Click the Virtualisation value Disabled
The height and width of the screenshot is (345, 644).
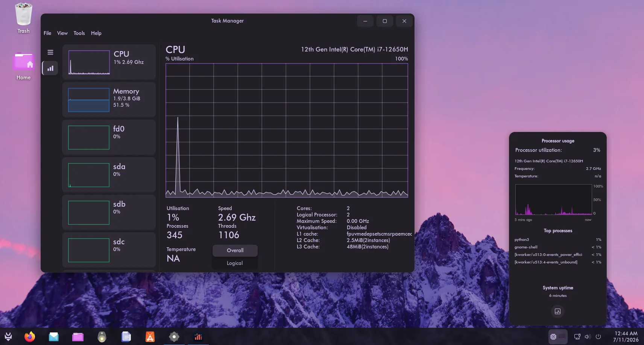click(x=357, y=227)
